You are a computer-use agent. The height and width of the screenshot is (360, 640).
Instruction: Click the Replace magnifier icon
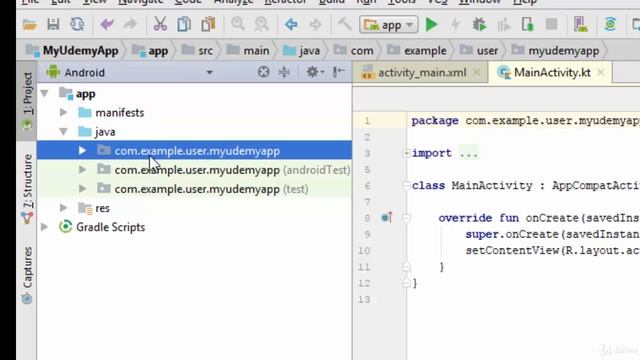click(261, 24)
